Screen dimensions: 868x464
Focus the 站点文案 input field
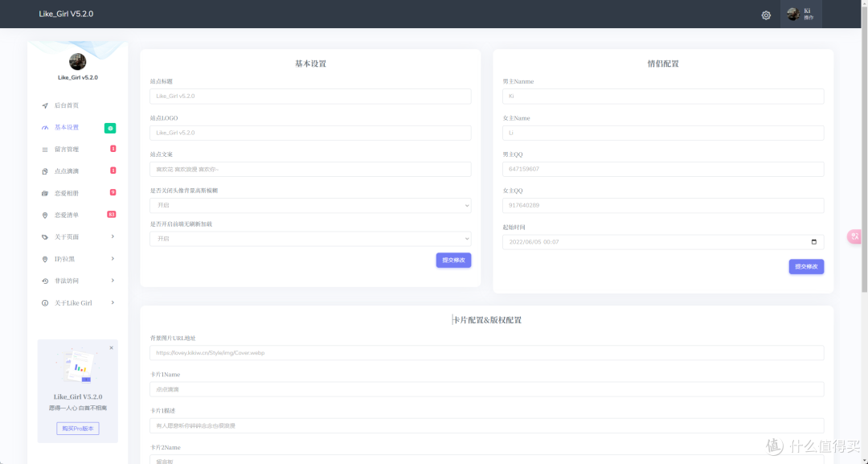310,169
